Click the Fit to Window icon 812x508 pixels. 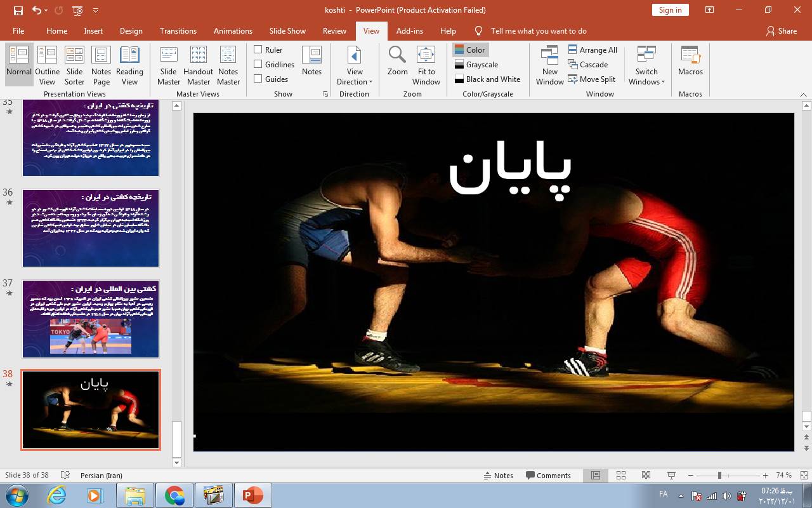pos(426,65)
